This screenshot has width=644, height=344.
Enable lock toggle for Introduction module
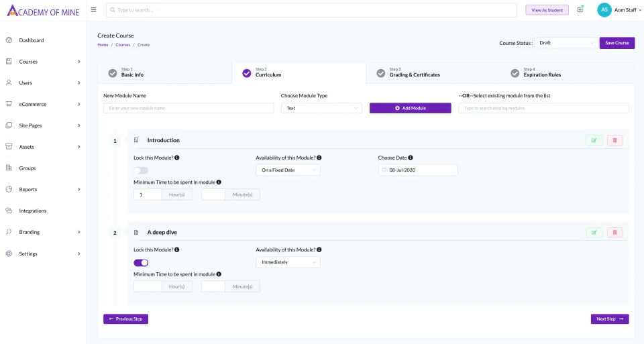coord(141,170)
